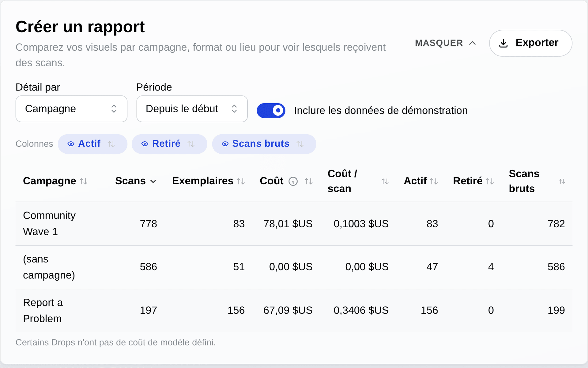The width and height of the screenshot is (588, 368).
Task: Sort by the Campagne column header arrows
Action: point(84,182)
